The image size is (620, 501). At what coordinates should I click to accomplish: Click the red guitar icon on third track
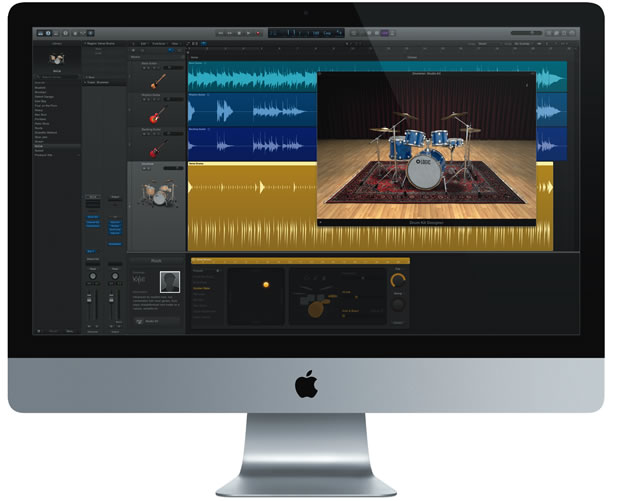point(158,149)
